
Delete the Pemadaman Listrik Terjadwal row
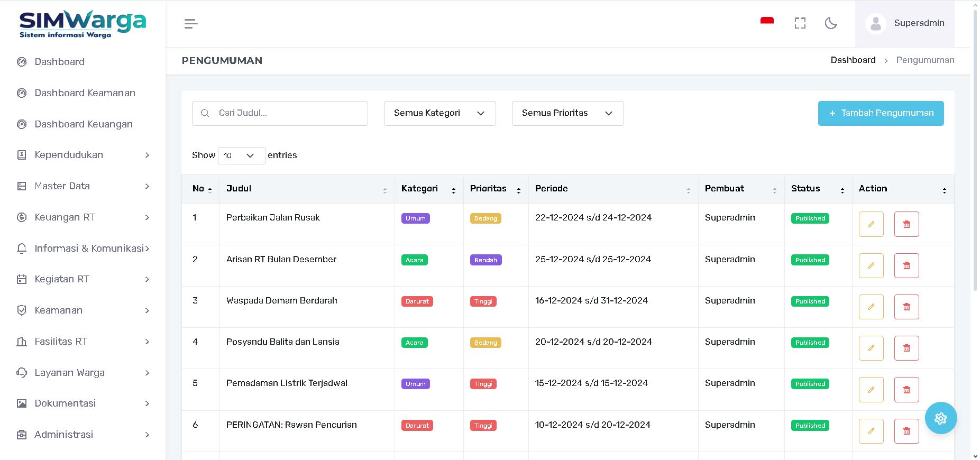[906, 390]
